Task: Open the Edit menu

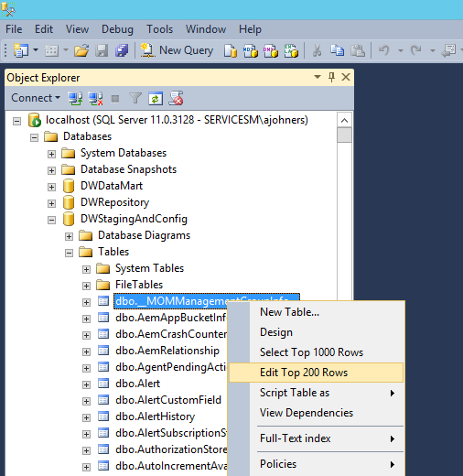Action: click(44, 29)
